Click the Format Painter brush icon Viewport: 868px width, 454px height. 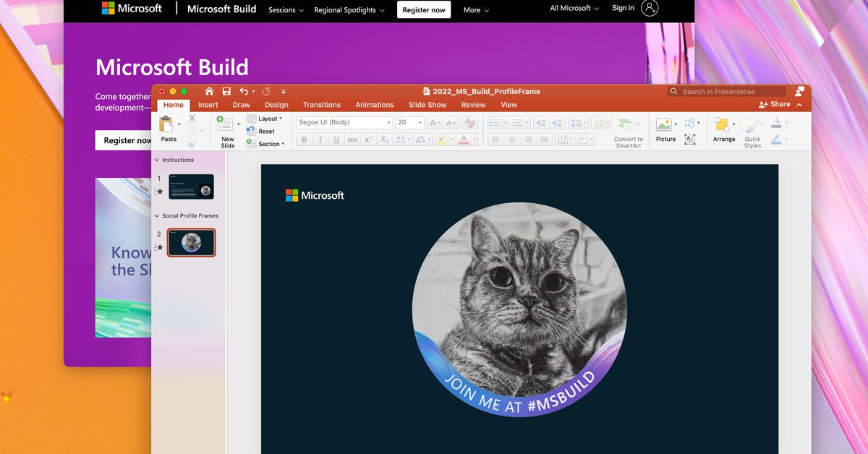click(192, 144)
